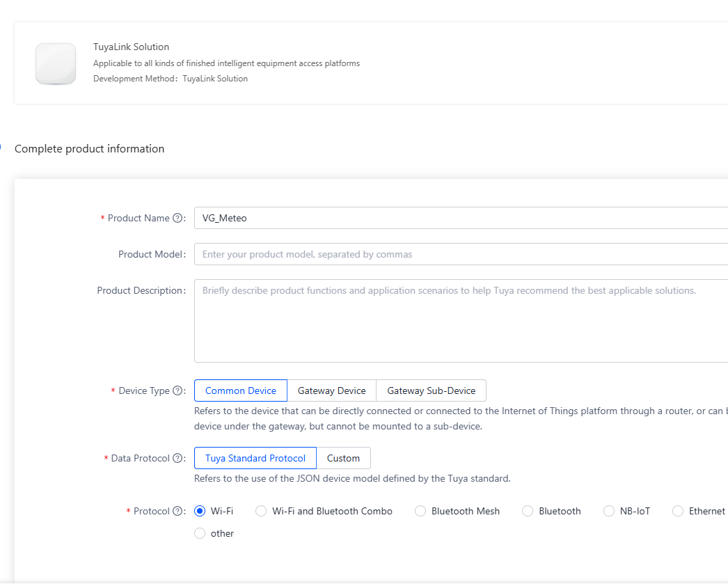
Task: Select Tuya Standard Protocol data option
Action: click(255, 459)
